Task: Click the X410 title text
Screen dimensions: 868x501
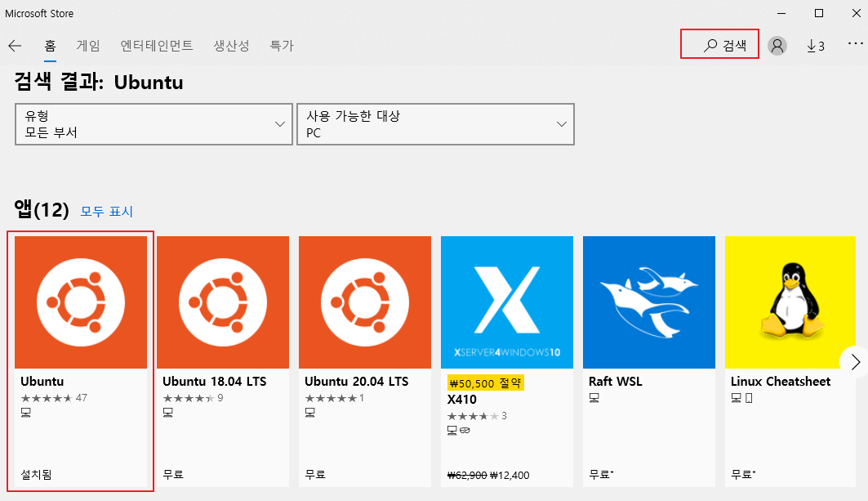Action: coord(461,400)
